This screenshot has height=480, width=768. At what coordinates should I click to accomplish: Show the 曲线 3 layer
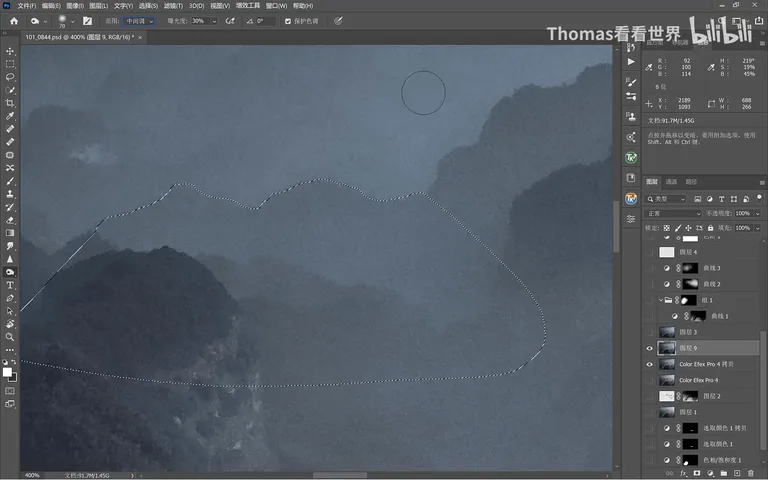pyautogui.click(x=650, y=268)
